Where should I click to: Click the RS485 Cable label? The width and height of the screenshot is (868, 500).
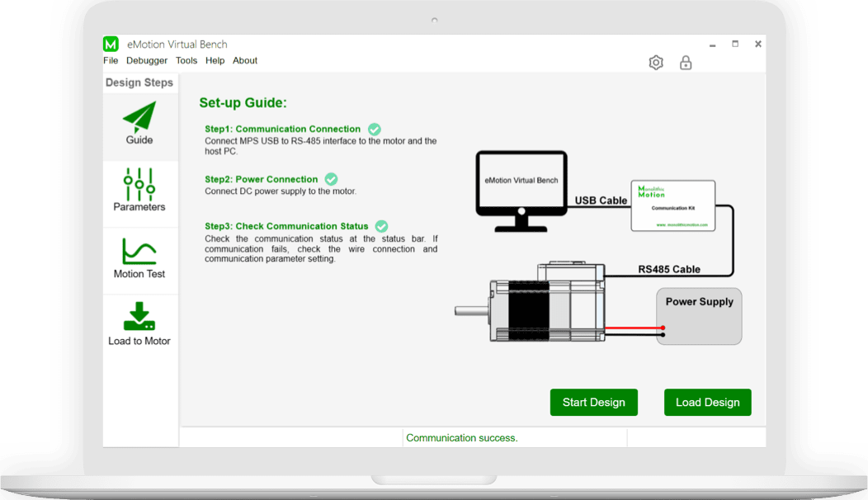tap(669, 269)
